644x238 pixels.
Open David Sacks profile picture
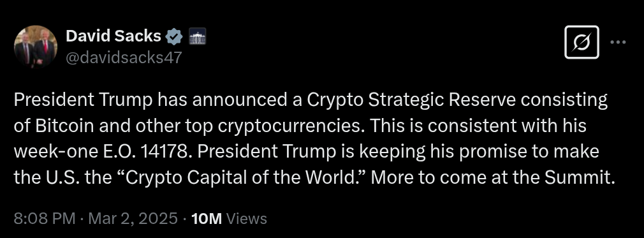pyautogui.click(x=35, y=46)
